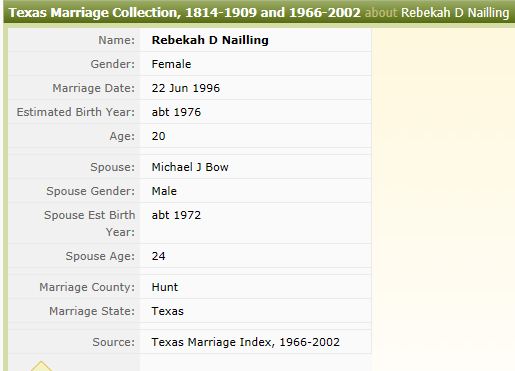Click the marriage date 22 Jun 1996
Viewport: 515px width, 371px height.
[x=186, y=88]
